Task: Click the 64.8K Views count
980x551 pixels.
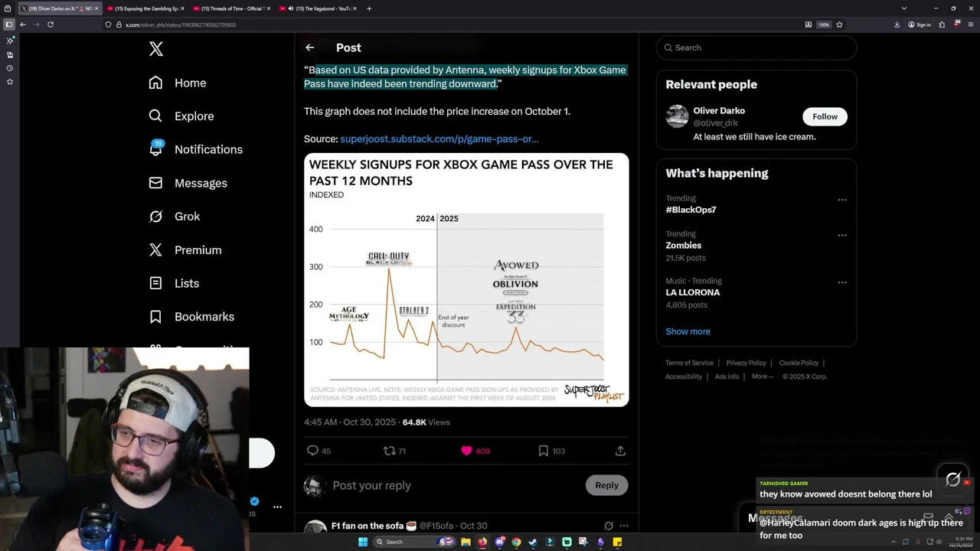Action: click(x=426, y=422)
